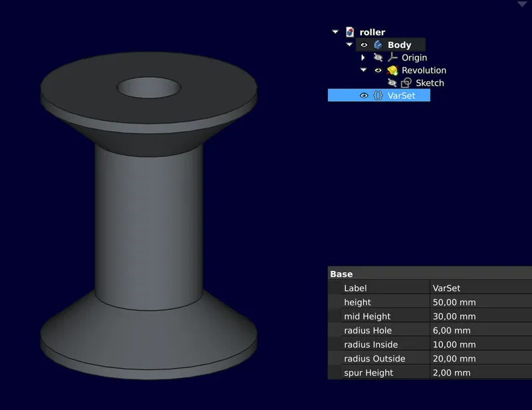532x410 pixels.
Task: Edit the height value 50,00 mm
Action: (480, 302)
